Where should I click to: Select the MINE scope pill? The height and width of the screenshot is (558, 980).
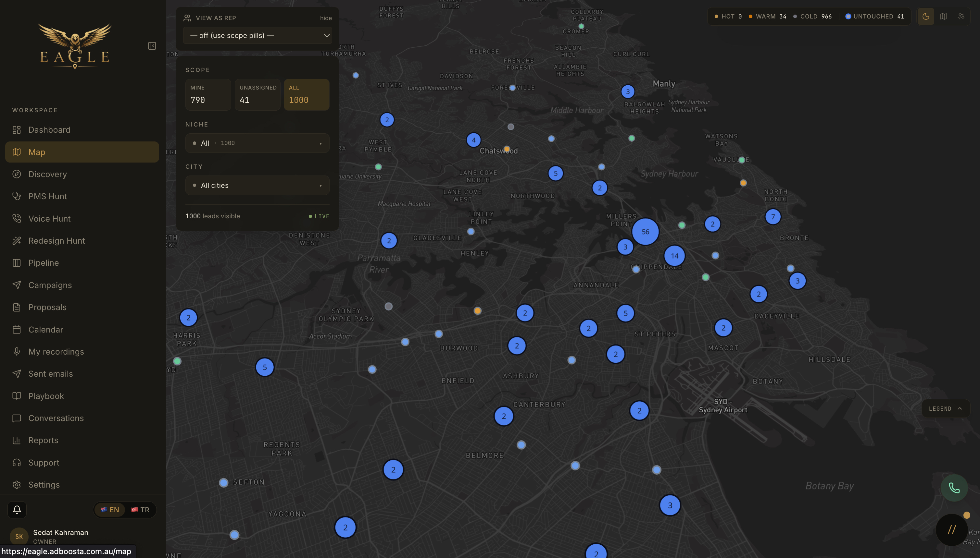208,95
